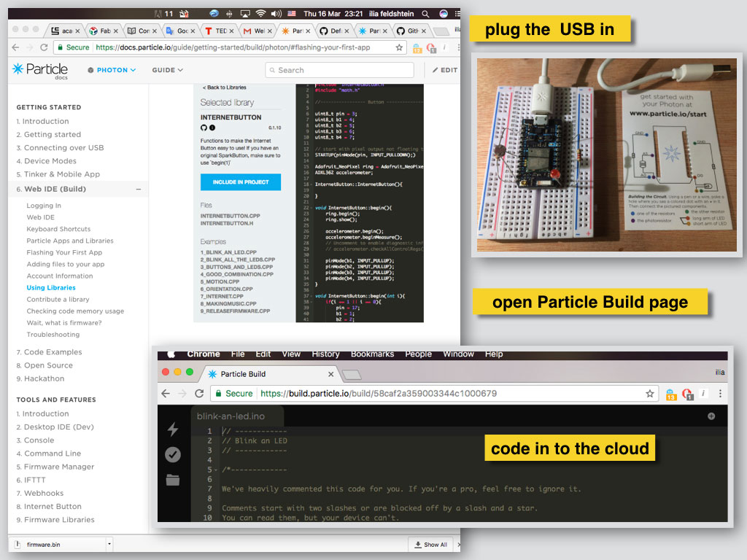Click the firmware.bin download item

coord(57,544)
